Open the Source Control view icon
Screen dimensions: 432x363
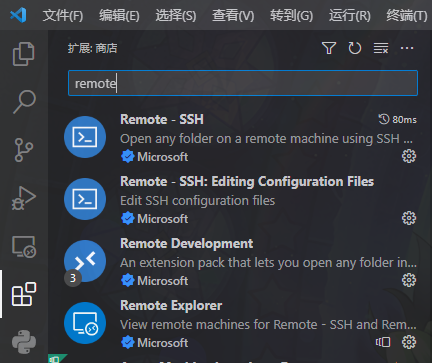point(24,150)
